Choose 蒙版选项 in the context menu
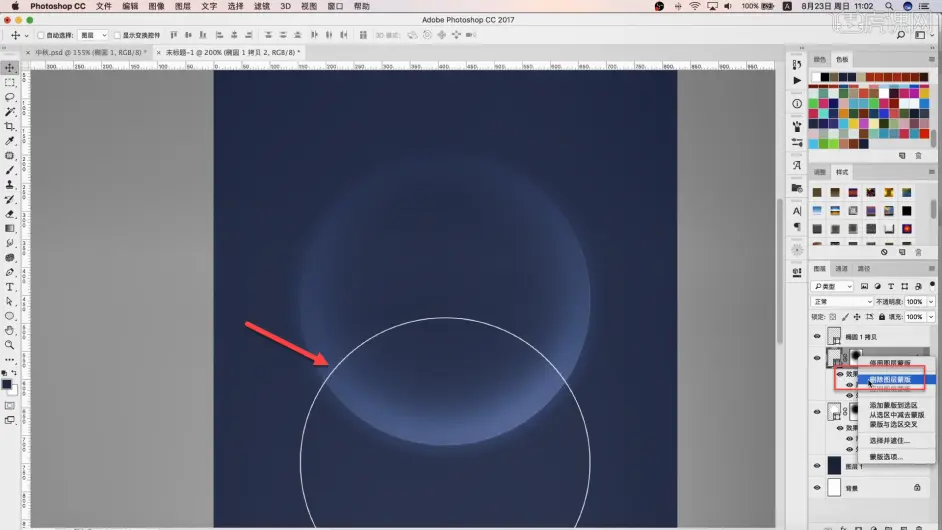 (x=886, y=457)
